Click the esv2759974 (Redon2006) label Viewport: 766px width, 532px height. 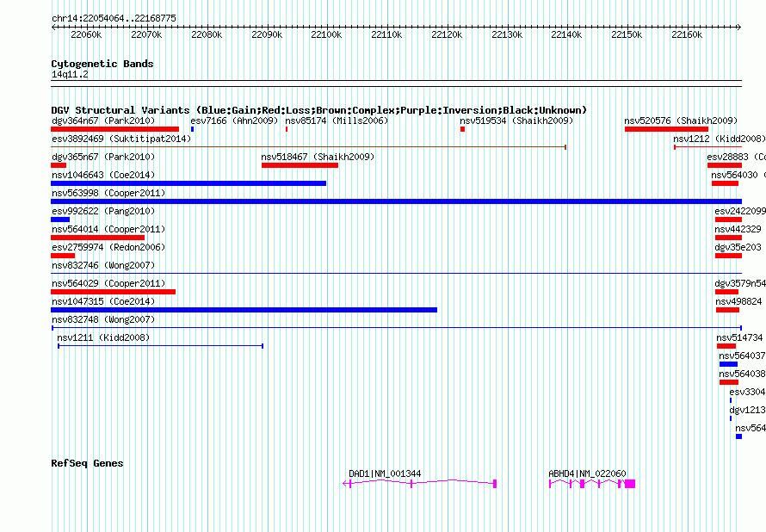[108, 247]
